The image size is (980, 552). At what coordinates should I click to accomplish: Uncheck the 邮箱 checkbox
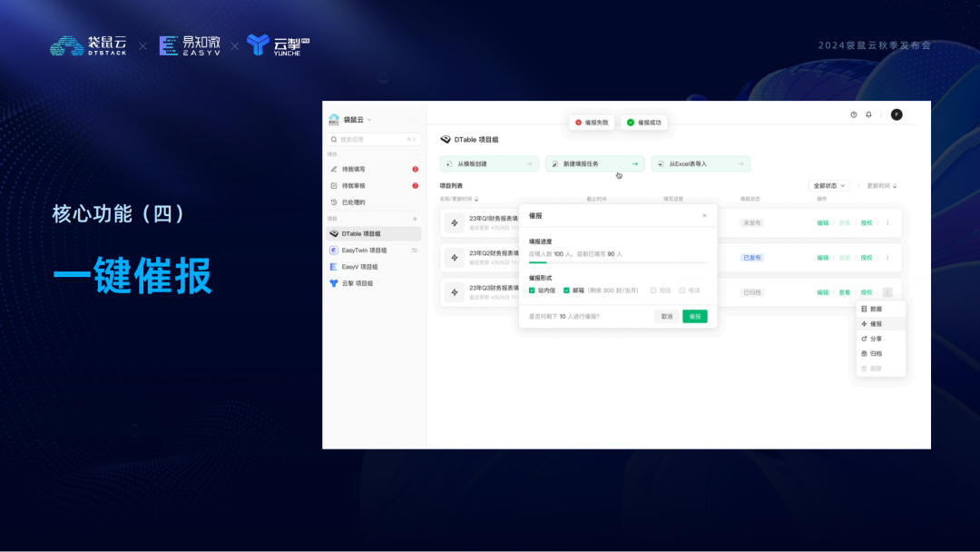point(565,290)
